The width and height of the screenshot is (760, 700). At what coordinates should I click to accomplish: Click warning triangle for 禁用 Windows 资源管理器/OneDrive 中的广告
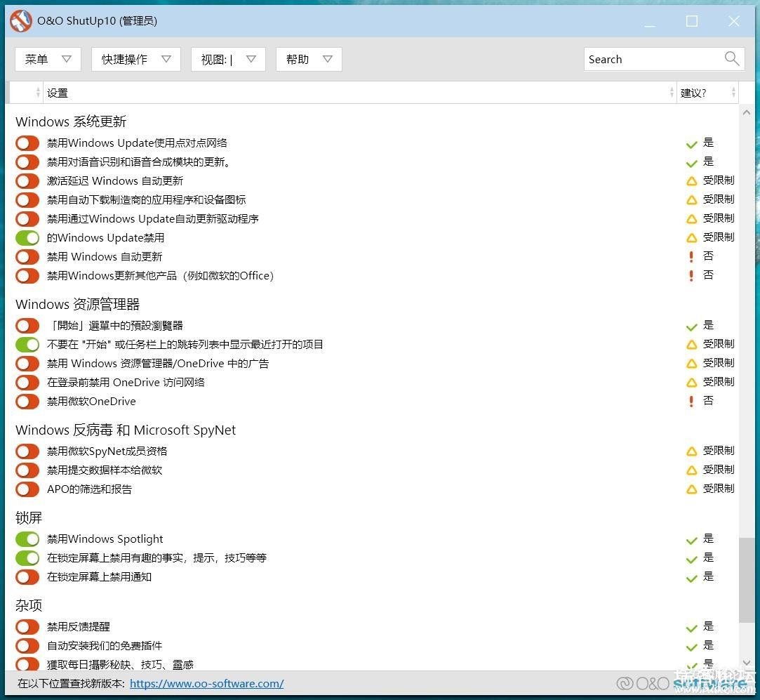pyautogui.click(x=692, y=364)
